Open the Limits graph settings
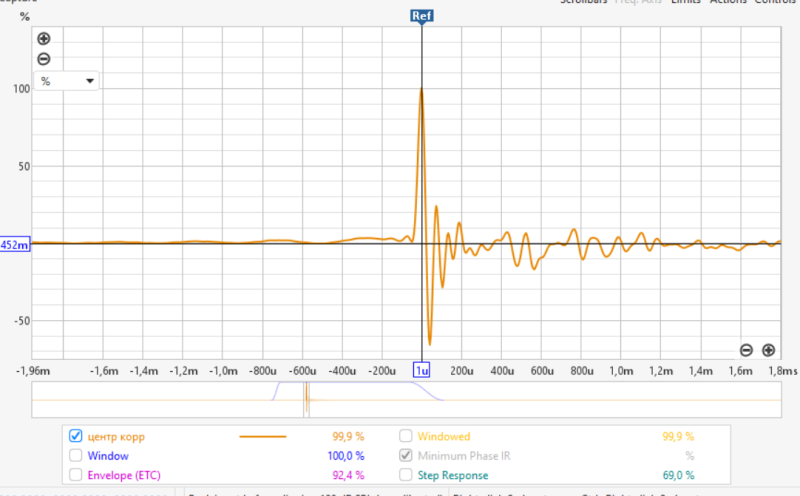The width and height of the screenshot is (800, 496). coord(685,2)
